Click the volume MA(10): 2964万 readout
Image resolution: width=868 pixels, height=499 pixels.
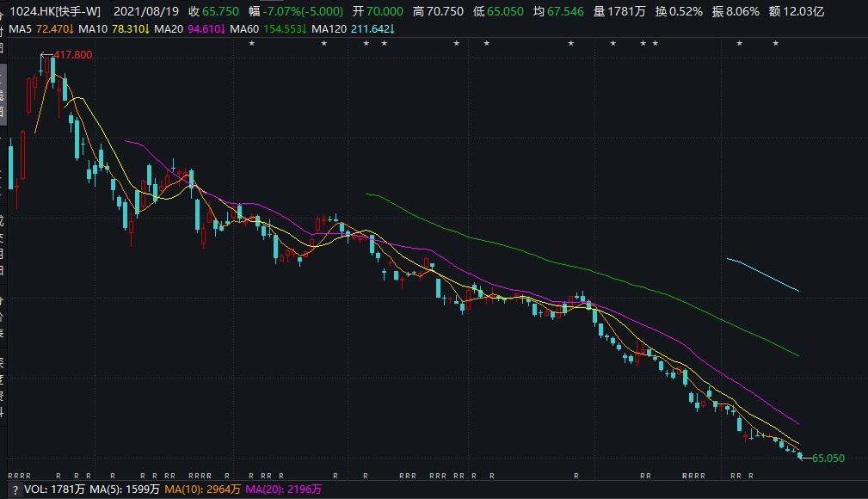(x=203, y=490)
